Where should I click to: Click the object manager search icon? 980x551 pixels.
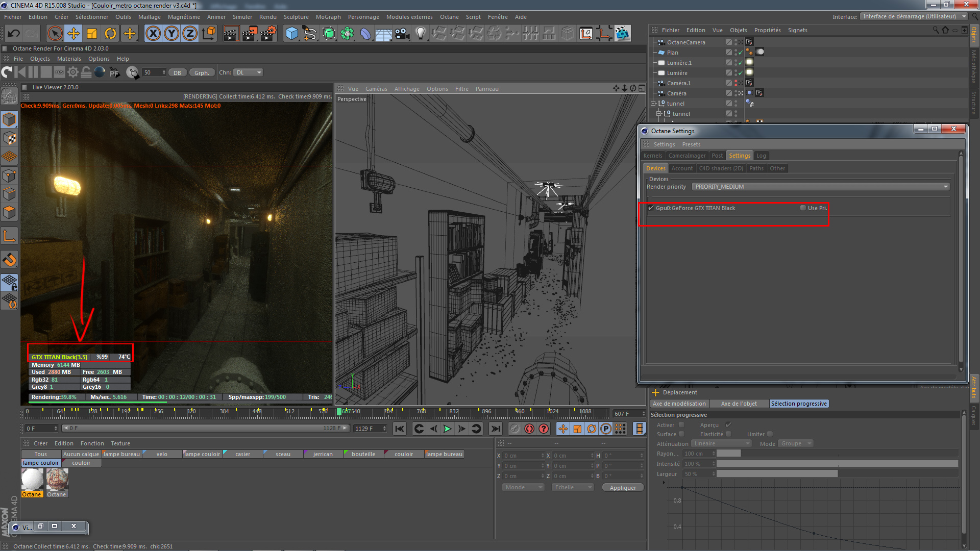pos(935,30)
